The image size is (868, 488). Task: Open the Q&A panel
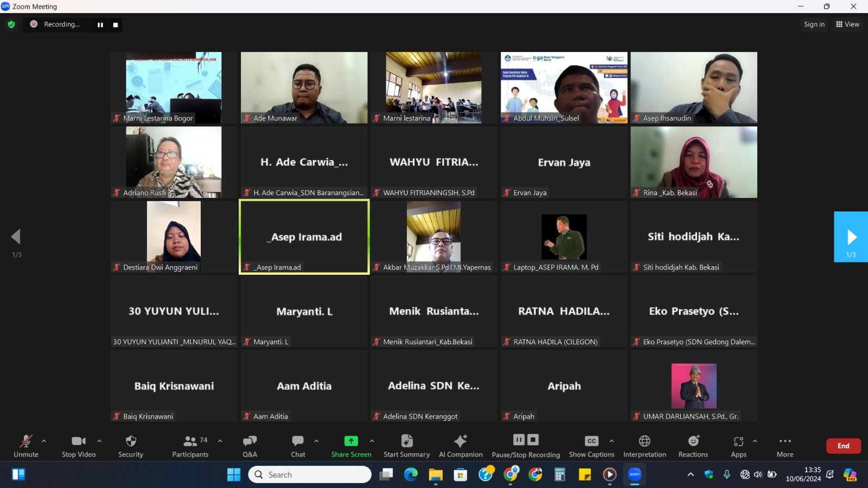250,446
